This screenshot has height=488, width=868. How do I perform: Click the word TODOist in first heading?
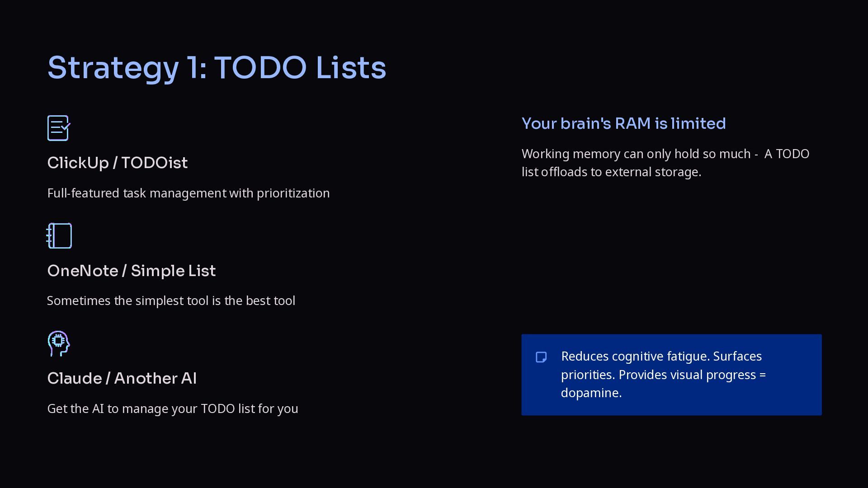pos(154,163)
